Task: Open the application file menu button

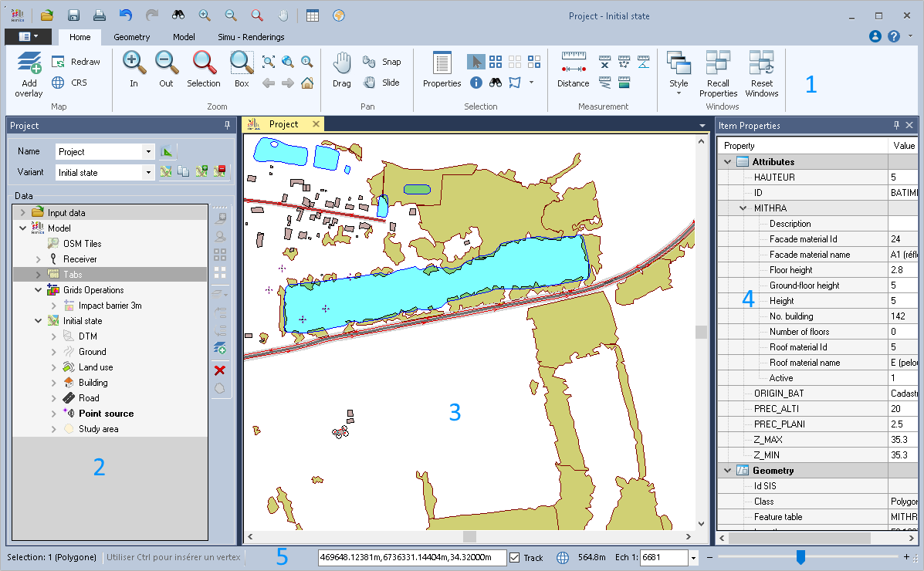Action: click(28, 36)
